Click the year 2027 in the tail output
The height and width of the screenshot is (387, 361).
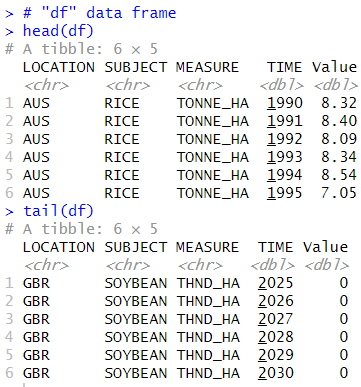pos(276,319)
